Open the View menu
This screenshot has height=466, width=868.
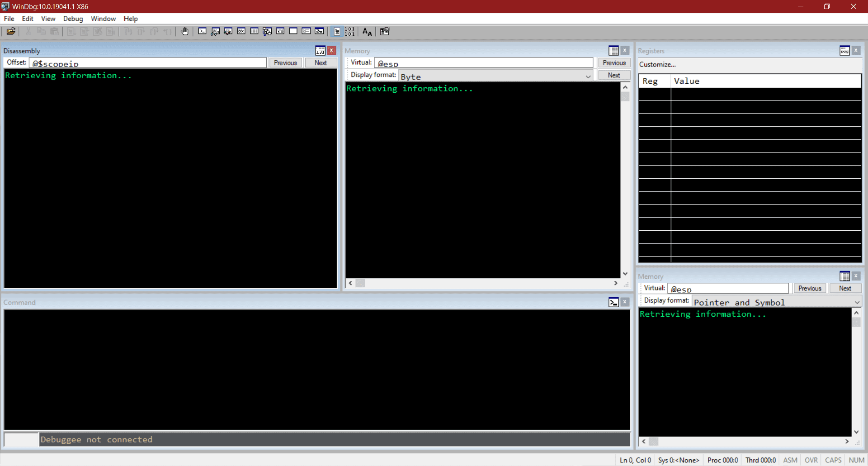point(48,19)
